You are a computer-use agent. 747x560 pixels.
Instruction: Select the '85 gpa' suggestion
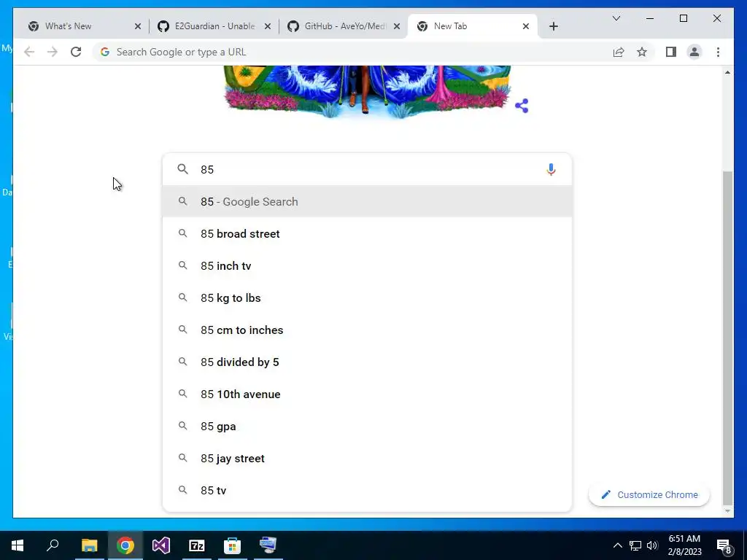367,426
